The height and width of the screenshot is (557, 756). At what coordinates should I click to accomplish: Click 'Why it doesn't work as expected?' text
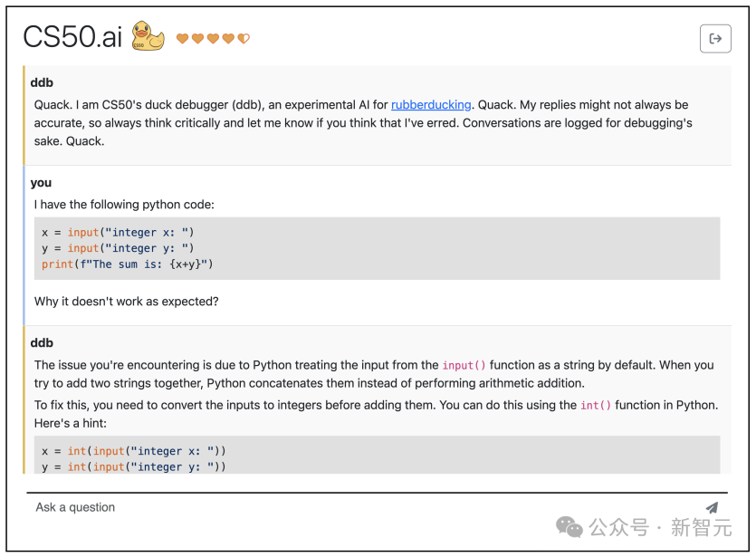coord(127,302)
